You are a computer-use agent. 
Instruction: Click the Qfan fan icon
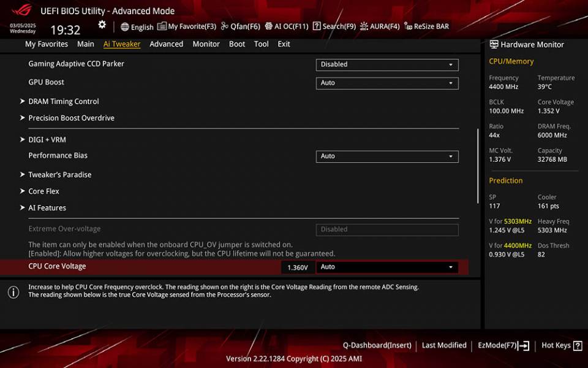224,26
